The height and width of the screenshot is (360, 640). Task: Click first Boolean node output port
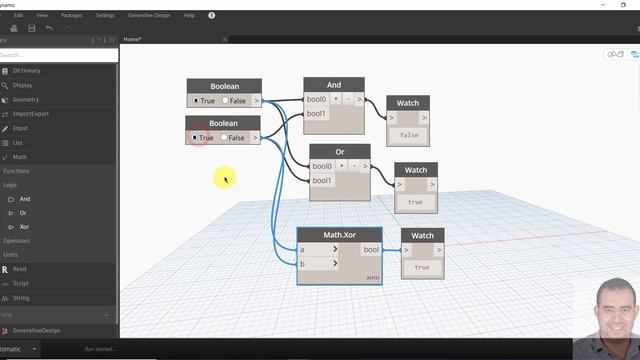click(x=256, y=100)
